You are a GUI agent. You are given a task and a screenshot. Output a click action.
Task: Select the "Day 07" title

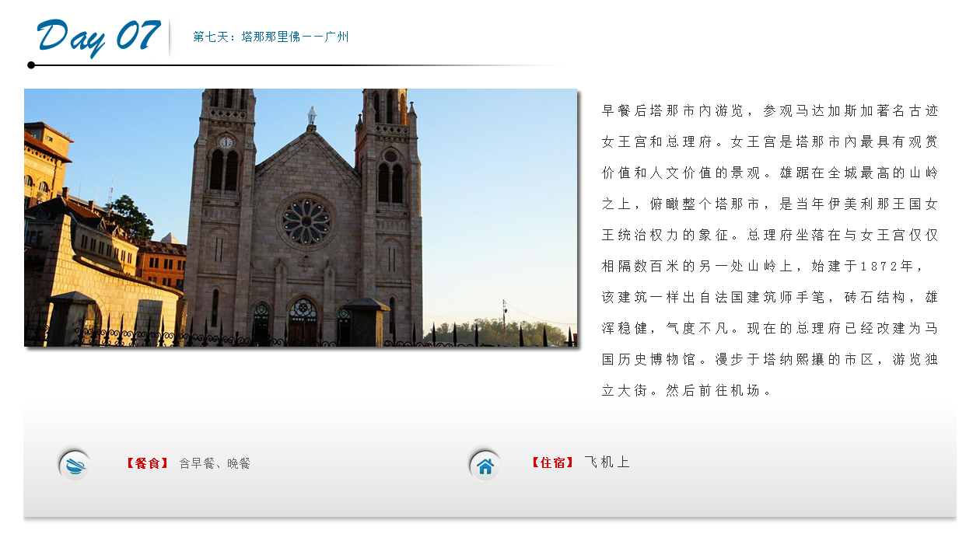point(98,37)
